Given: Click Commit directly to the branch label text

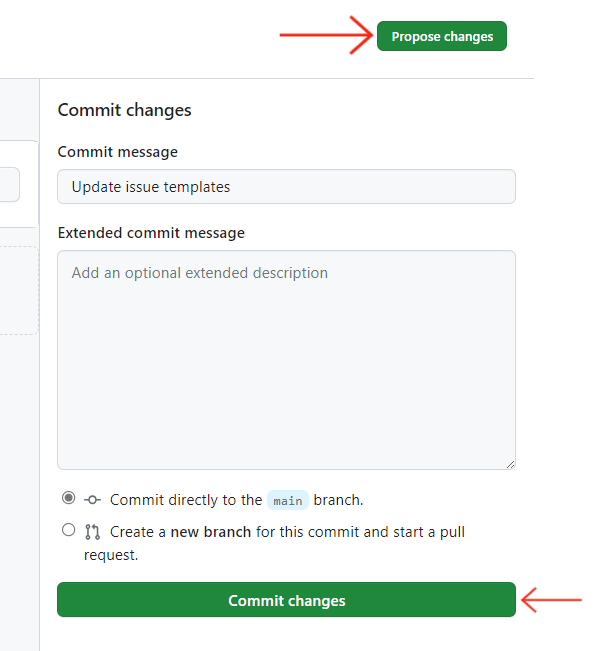Looking at the screenshot, I should click(x=237, y=500).
